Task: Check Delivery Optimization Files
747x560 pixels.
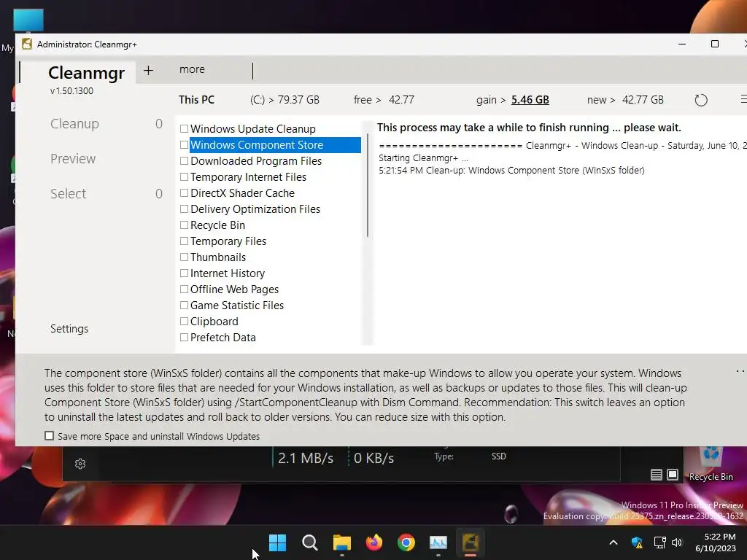Action: (x=184, y=209)
